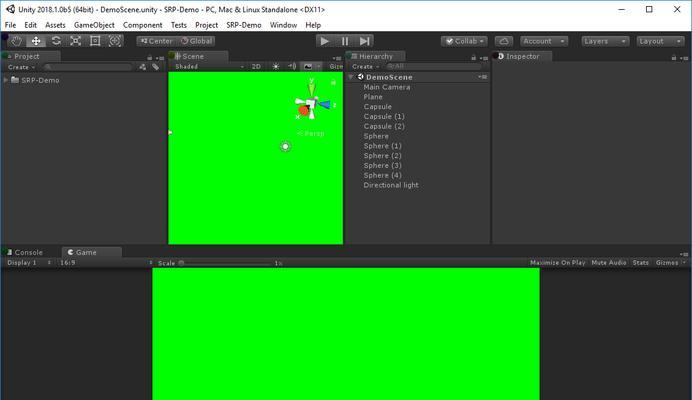This screenshot has width=692, height=400.
Task: Toggle scene audio speaker icon
Action: (x=292, y=67)
